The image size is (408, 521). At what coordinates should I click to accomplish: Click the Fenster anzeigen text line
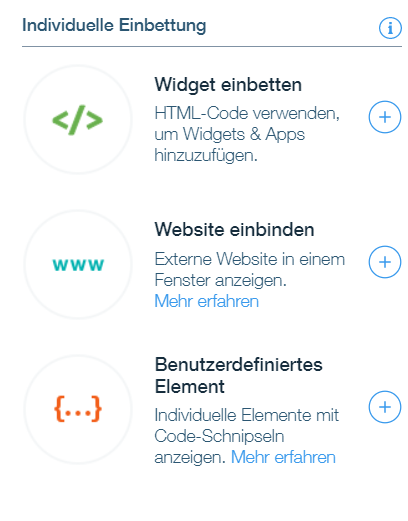[221, 280]
